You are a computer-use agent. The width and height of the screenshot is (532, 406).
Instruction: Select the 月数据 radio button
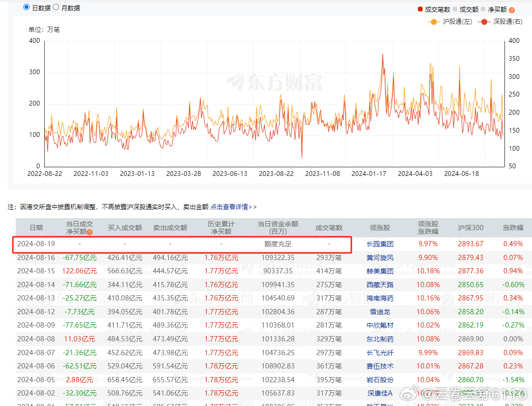point(56,7)
